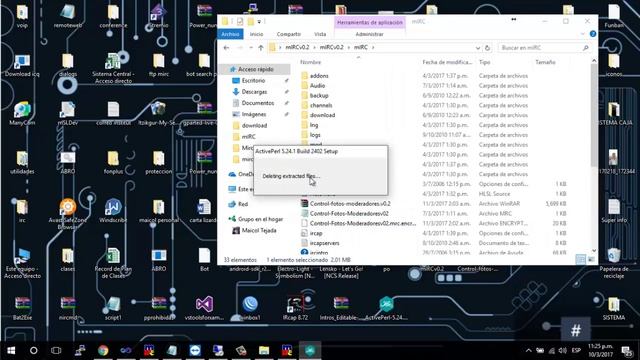This screenshot has width=640, height=360.
Task: Select Avast SafeZone Browser desktop icon
Action: click(x=68, y=213)
